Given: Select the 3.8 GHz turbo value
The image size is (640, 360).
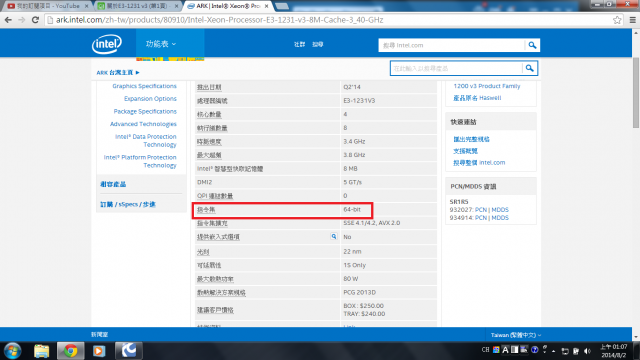Looking at the screenshot, I should click(354, 155).
